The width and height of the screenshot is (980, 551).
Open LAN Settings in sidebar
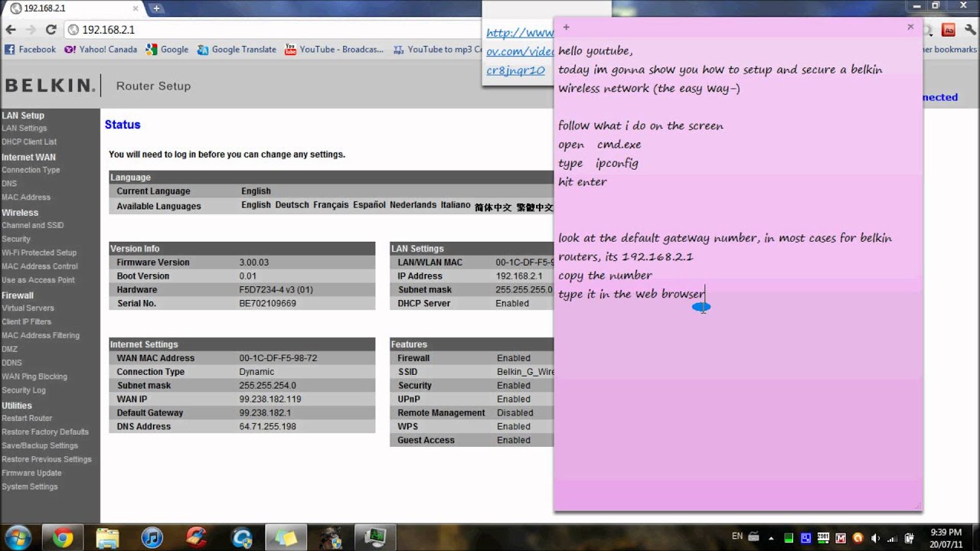pyautogui.click(x=24, y=129)
